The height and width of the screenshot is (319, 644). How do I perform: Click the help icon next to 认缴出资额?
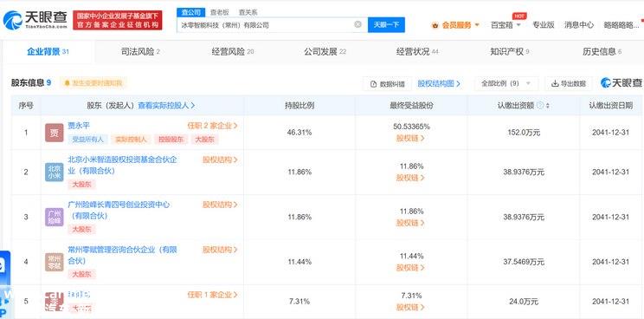point(540,106)
